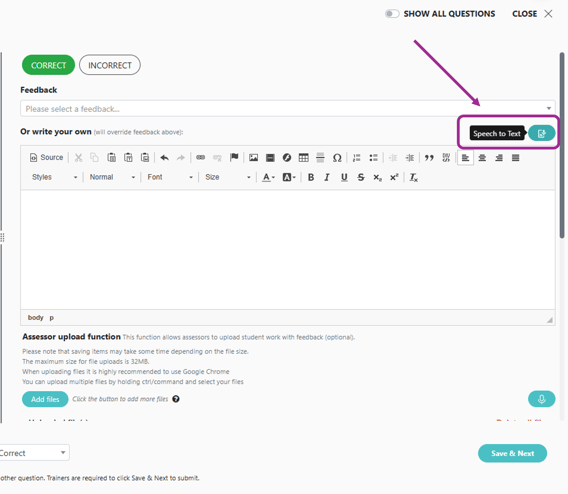568x494 pixels.
Task: Open the text color picker
Action: click(x=268, y=177)
